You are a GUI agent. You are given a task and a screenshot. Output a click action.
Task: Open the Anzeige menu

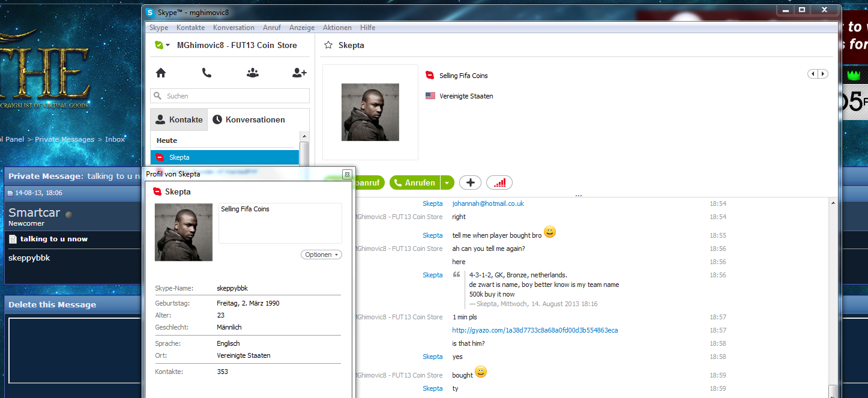[302, 28]
